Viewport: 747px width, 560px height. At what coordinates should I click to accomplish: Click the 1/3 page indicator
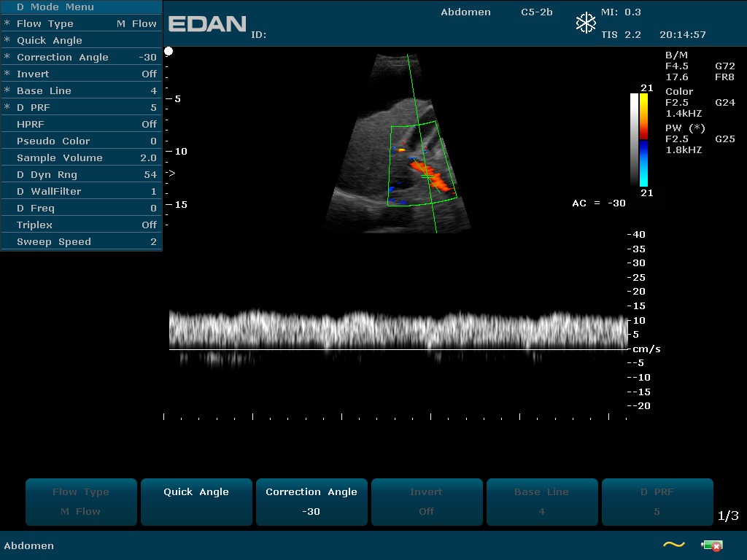click(x=728, y=516)
